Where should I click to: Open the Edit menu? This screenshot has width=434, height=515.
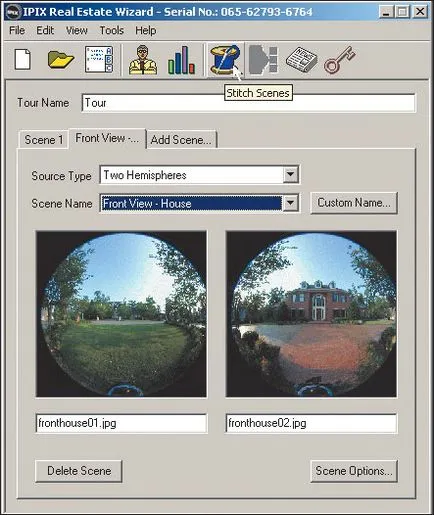pos(45,30)
